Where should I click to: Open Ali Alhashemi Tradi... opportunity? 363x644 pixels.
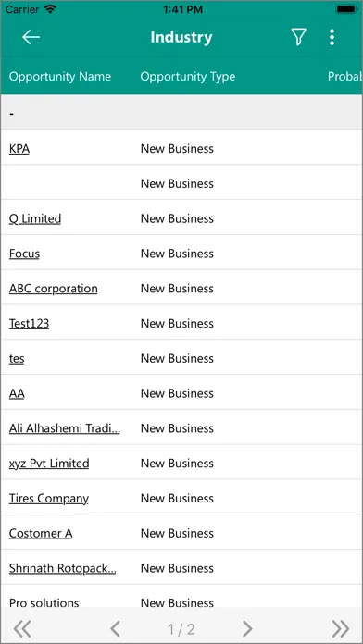65,428
